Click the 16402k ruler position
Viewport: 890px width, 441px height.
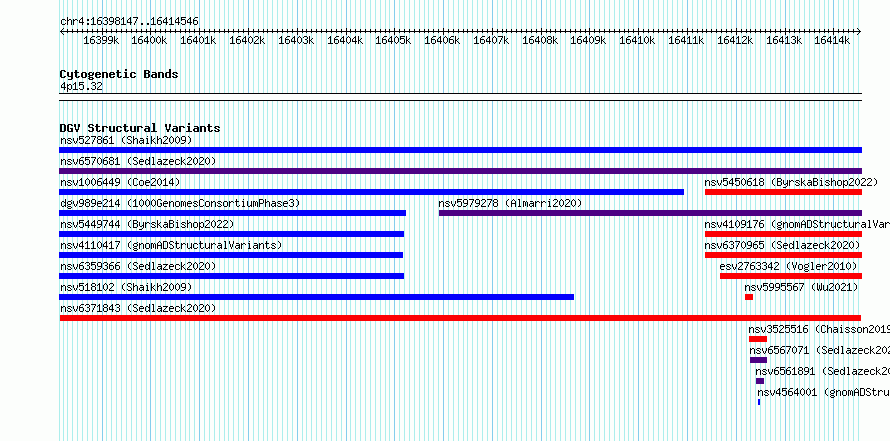point(247,40)
